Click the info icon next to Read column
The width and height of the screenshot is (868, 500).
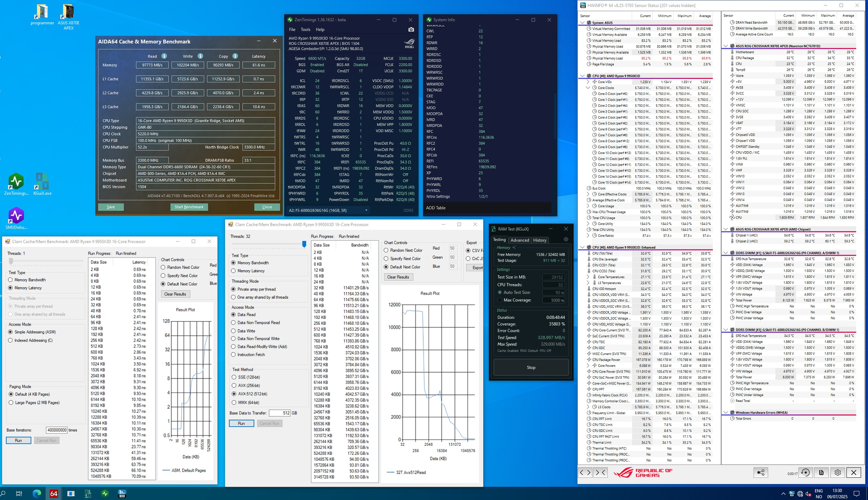point(164,56)
